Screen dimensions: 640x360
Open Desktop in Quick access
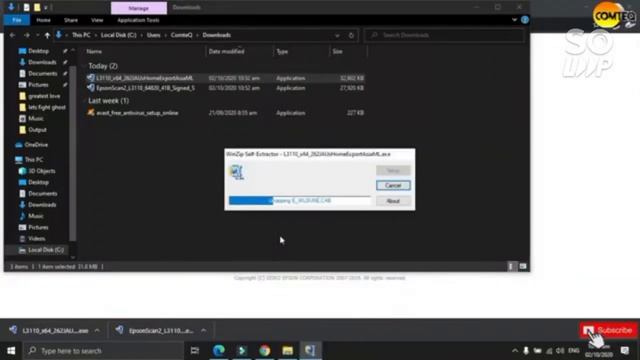click(x=38, y=51)
